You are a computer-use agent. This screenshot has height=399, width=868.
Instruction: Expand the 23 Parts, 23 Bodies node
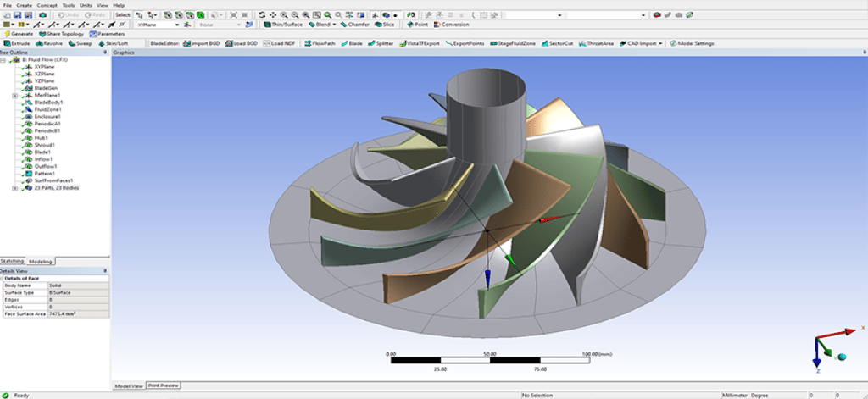click(x=14, y=188)
